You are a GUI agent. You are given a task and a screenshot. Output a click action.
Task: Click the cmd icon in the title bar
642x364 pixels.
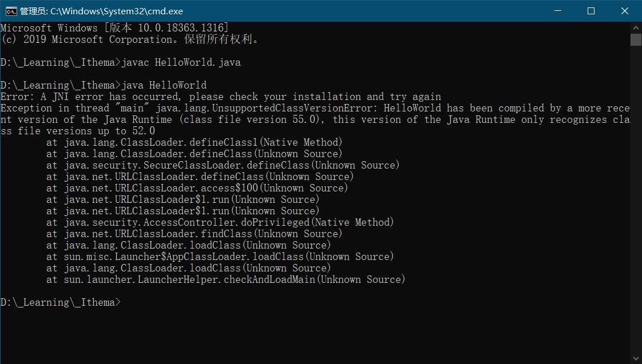[10, 11]
